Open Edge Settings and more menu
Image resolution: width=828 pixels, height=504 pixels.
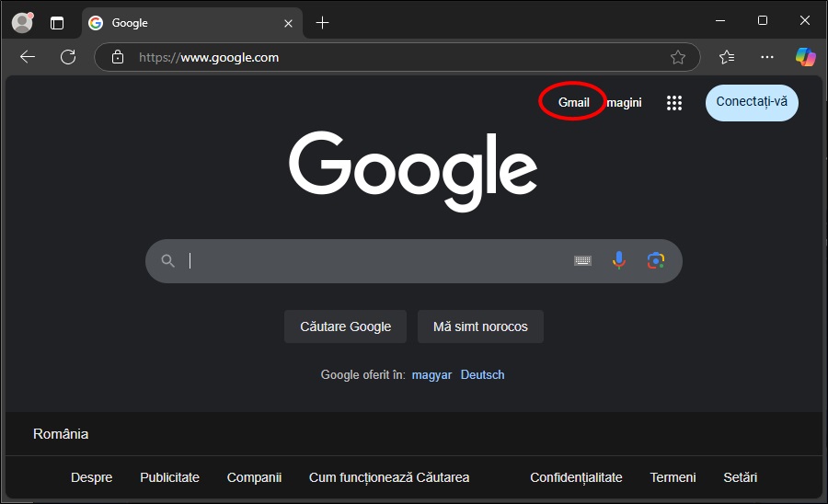click(767, 57)
